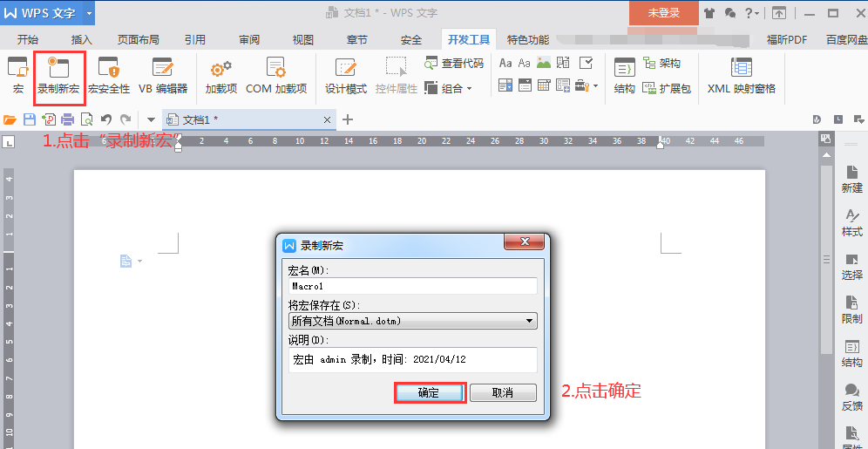Open 宏安全性 macro security settings
868x449 pixels.
point(108,76)
